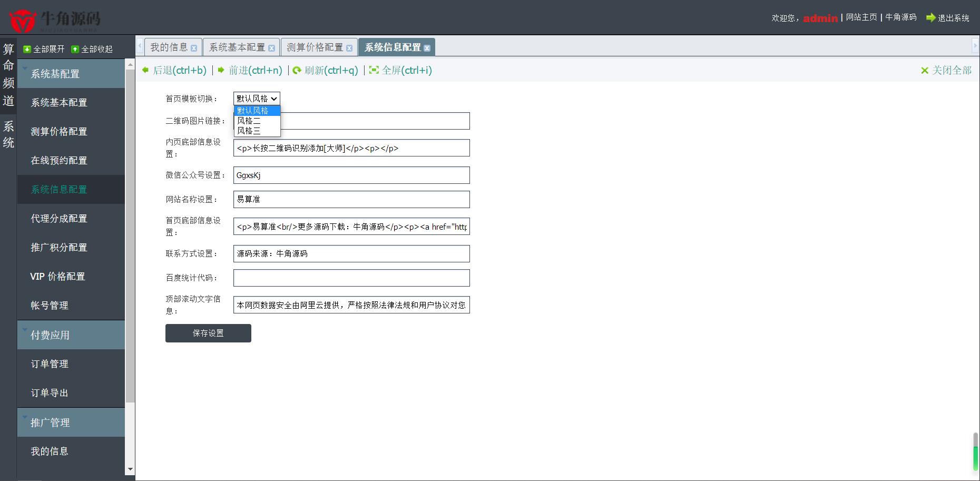Viewport: 980px width, 481px height.
Task: Close the 测算价格配置 tab via x icon
Action: 349,48
